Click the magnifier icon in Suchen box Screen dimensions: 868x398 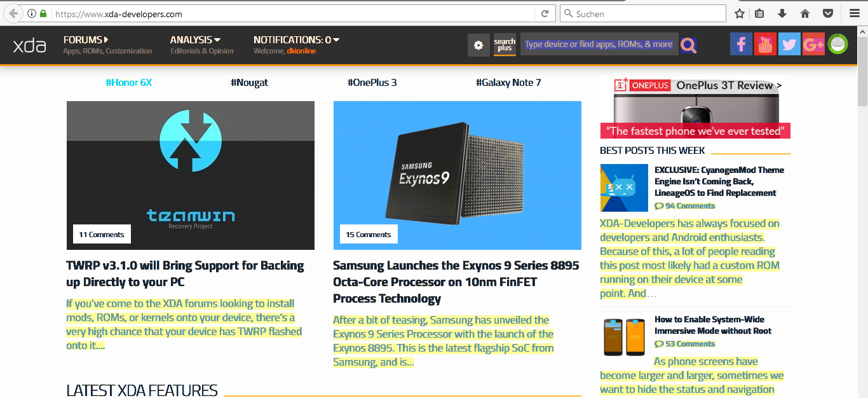[567, 13]
